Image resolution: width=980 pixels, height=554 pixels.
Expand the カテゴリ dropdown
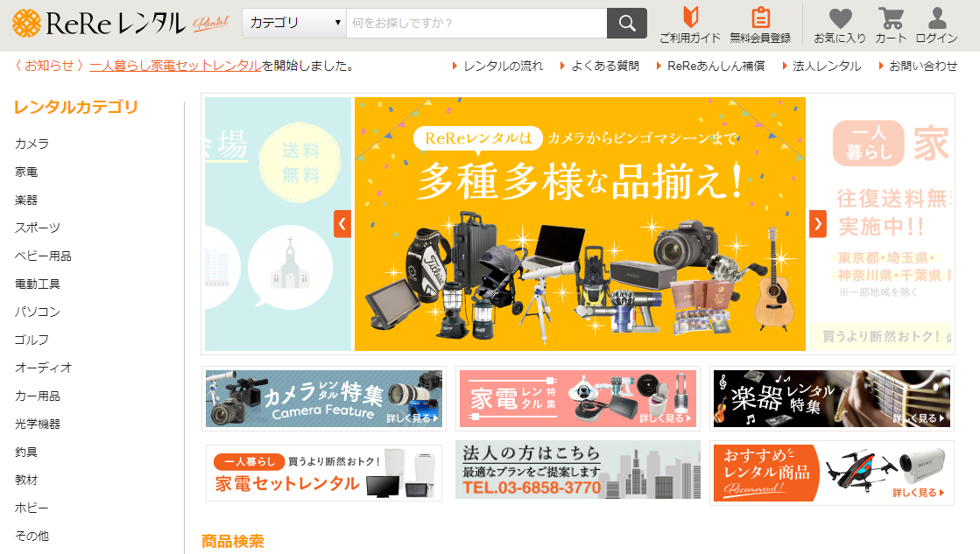pyautogui.click(x=294, y=23)
